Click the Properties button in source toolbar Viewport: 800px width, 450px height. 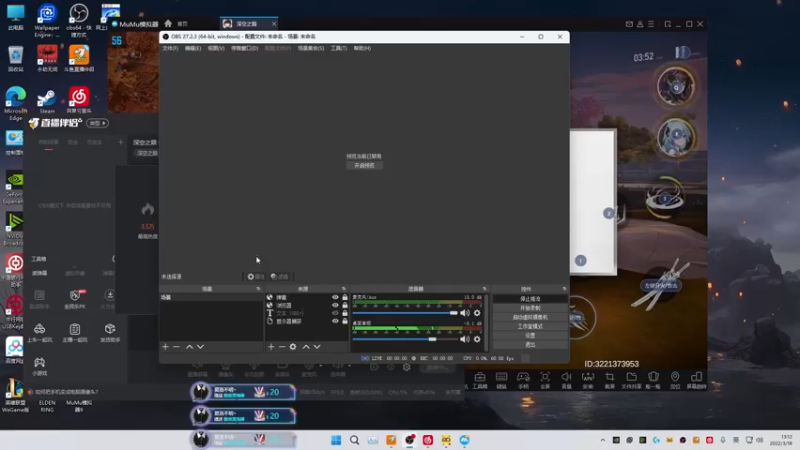click(256, 277)
